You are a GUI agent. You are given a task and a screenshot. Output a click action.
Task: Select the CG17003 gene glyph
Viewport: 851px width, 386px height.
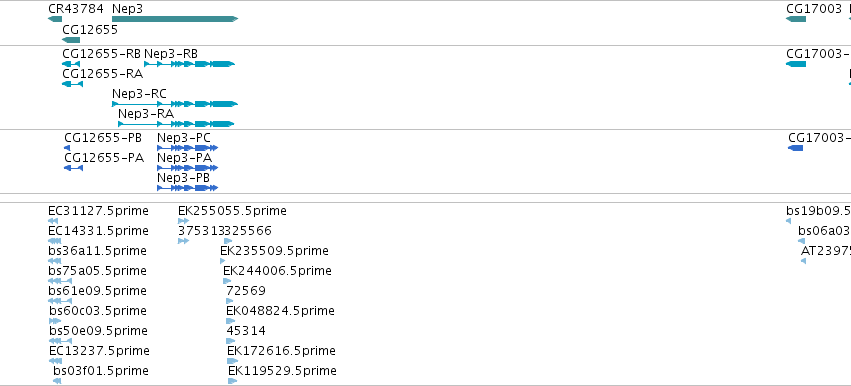(x=796, y=19)
